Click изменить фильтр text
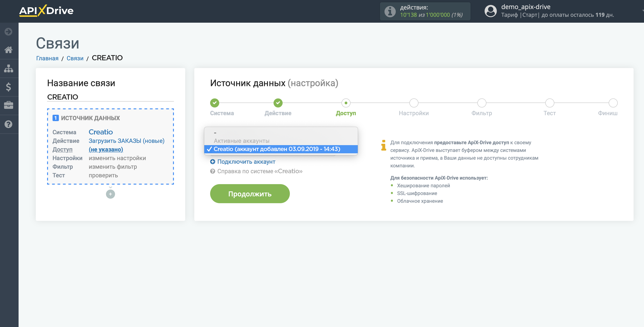Viewport: 644px width, 327px height. pyautogui.click(x=113, y=167)
